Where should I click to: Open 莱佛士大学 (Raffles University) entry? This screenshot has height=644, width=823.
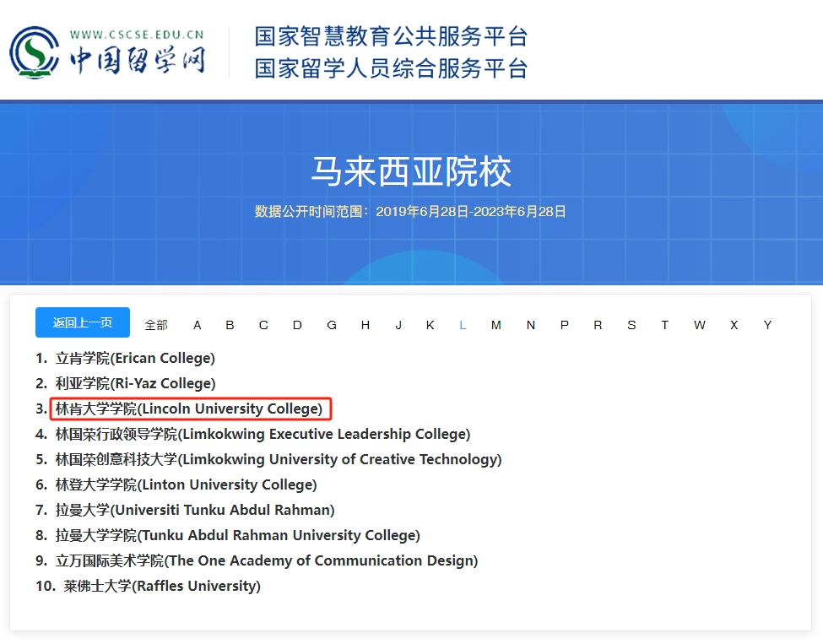[162, 586]
